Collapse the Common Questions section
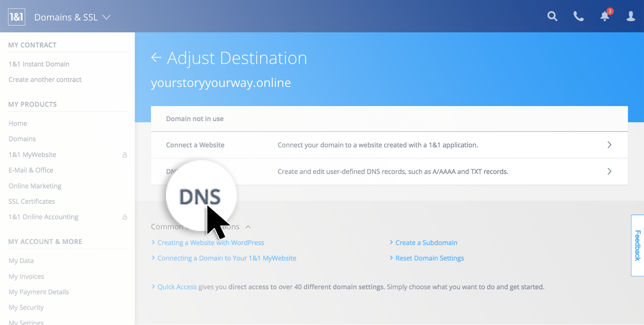Viewport: 644px width, 325px height. point(248,227)
